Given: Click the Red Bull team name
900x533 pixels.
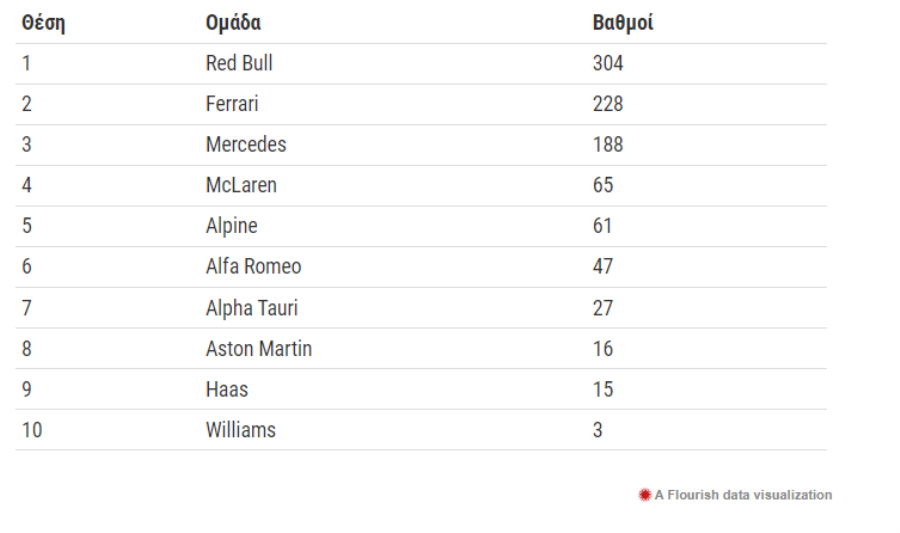Looking at the screenshot, I should [239, 63].
